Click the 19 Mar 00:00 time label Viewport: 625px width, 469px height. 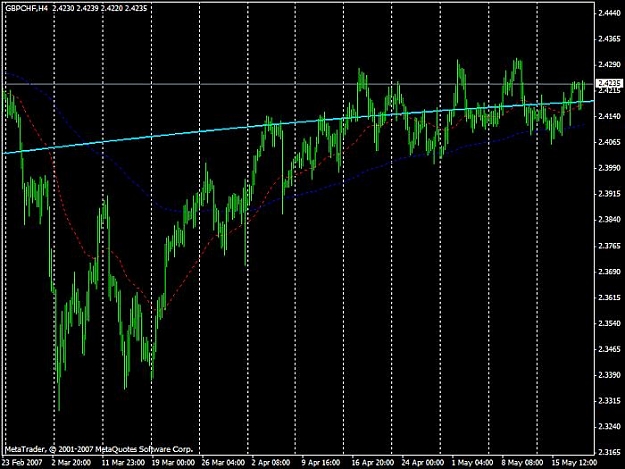tap(173, 463)
